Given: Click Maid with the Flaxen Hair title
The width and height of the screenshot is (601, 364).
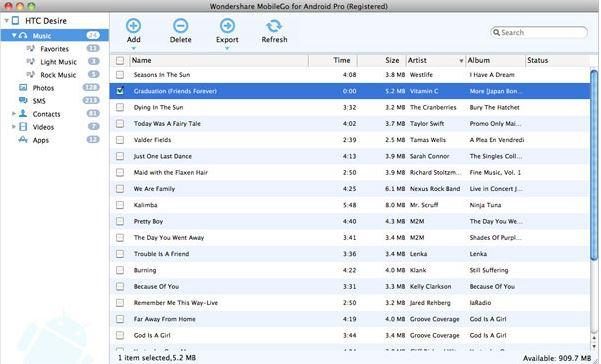Looking at the screenshot, I should pos(171,172).
